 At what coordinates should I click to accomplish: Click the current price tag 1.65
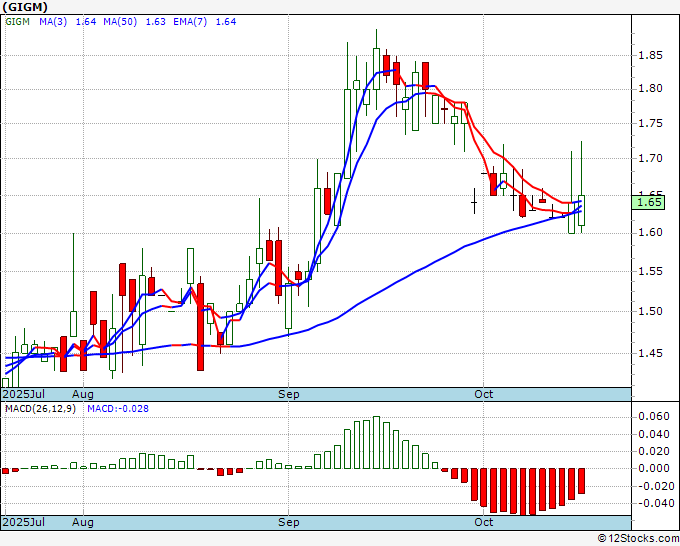648,202
